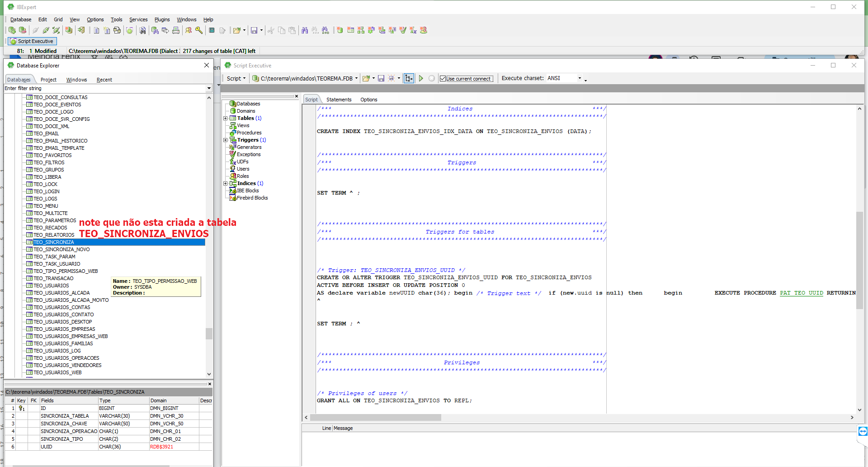Open main toolbar Save dropdown arrow
Screen dimensions: 868x467
coord(261,30)
